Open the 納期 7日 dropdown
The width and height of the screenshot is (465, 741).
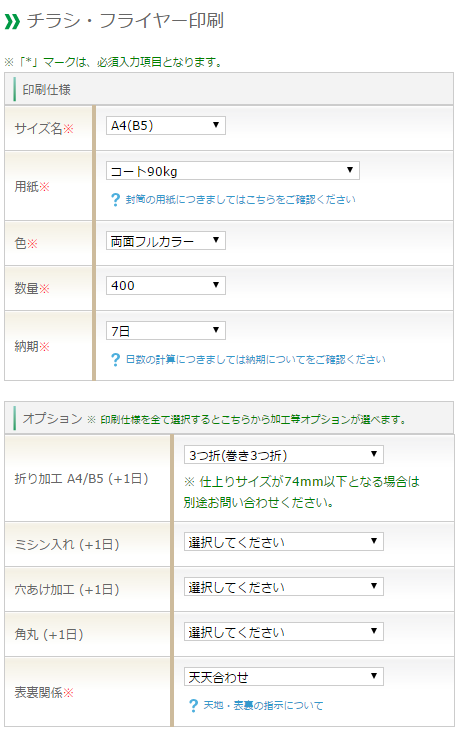pos(166,330)
